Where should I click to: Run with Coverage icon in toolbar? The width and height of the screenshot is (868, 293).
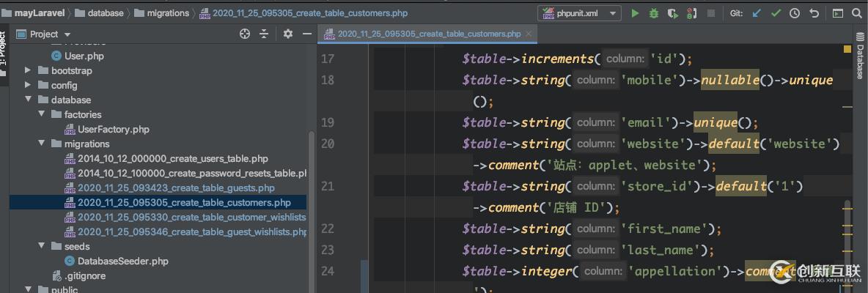[x=673, y=13]
